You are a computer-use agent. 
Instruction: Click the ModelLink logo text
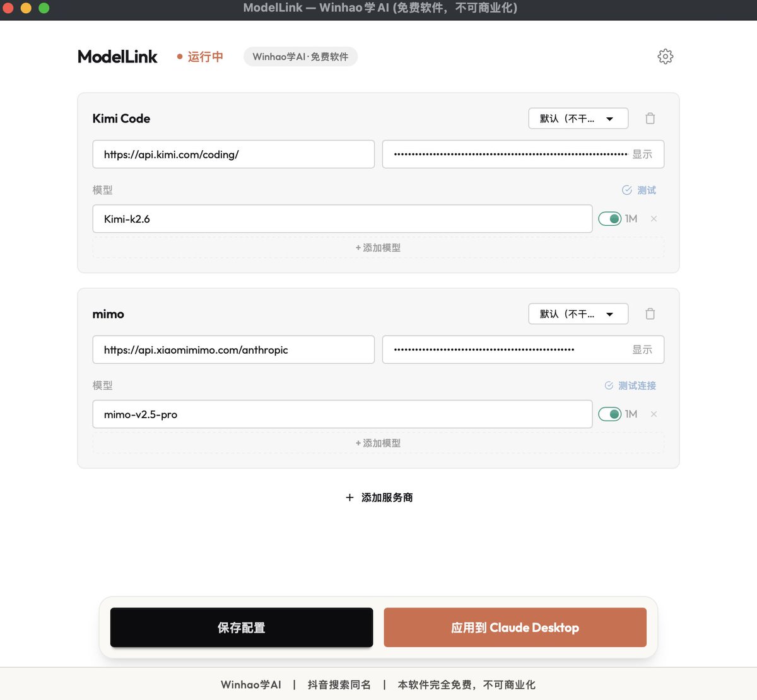point(117,57)
